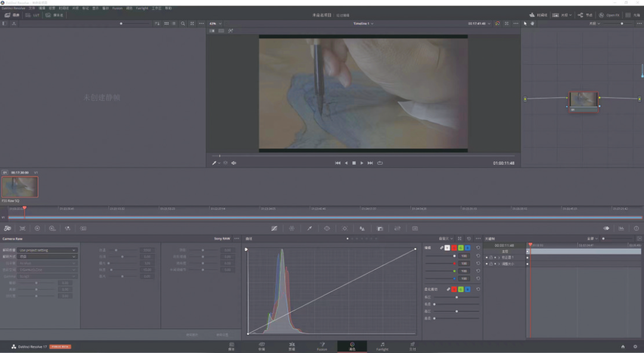The height and width of the screenshot is (353, 644).
Task: Open the Fairlight menu
Action: [142, 8]
